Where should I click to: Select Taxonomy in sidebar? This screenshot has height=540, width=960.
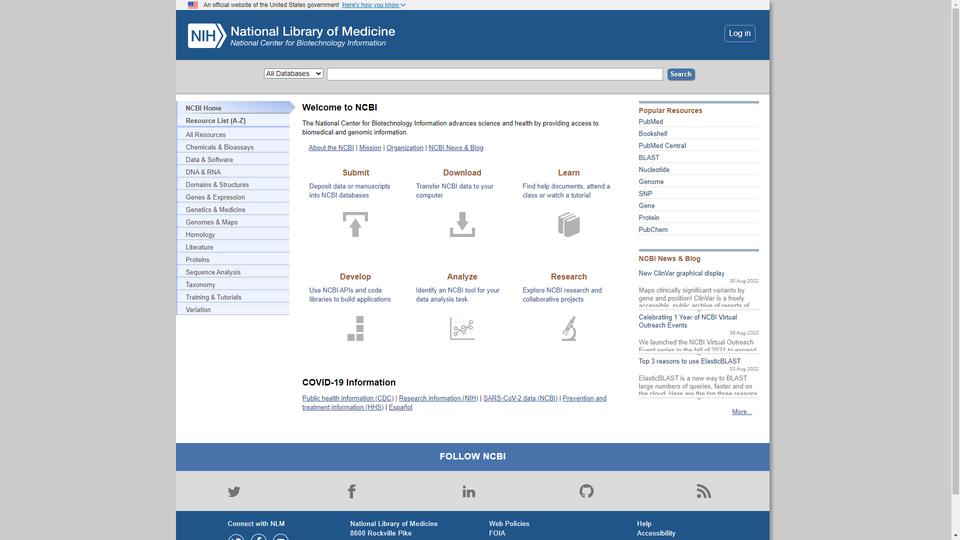point(233,285)
